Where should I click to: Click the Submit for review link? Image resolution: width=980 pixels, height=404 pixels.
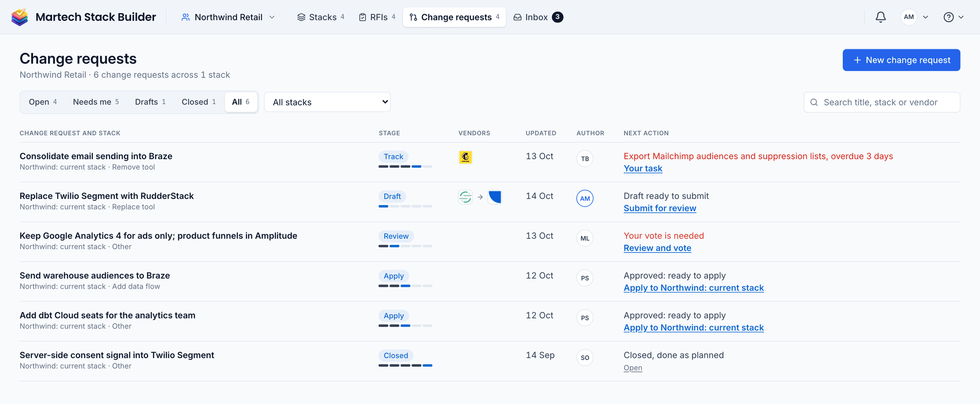(660, 208)
